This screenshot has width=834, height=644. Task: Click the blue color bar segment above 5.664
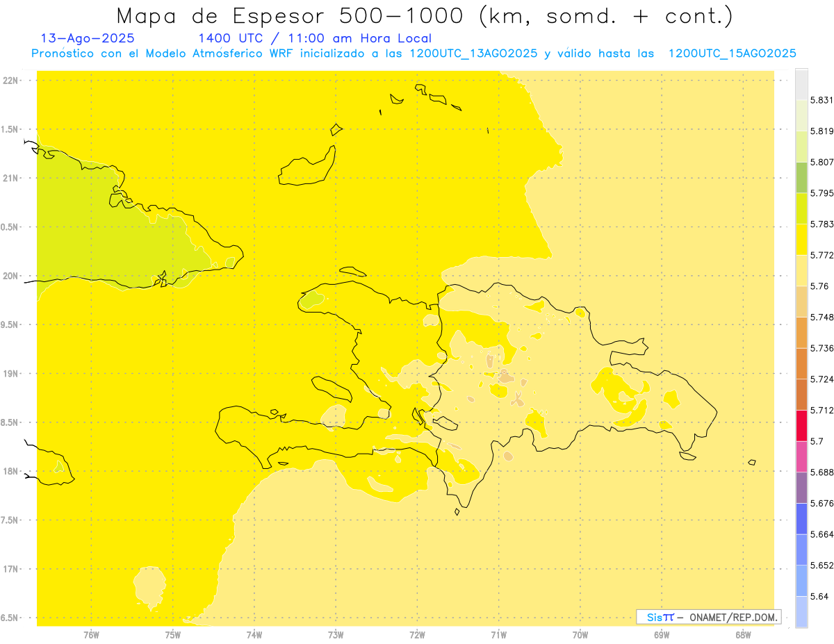click(801, 518)
